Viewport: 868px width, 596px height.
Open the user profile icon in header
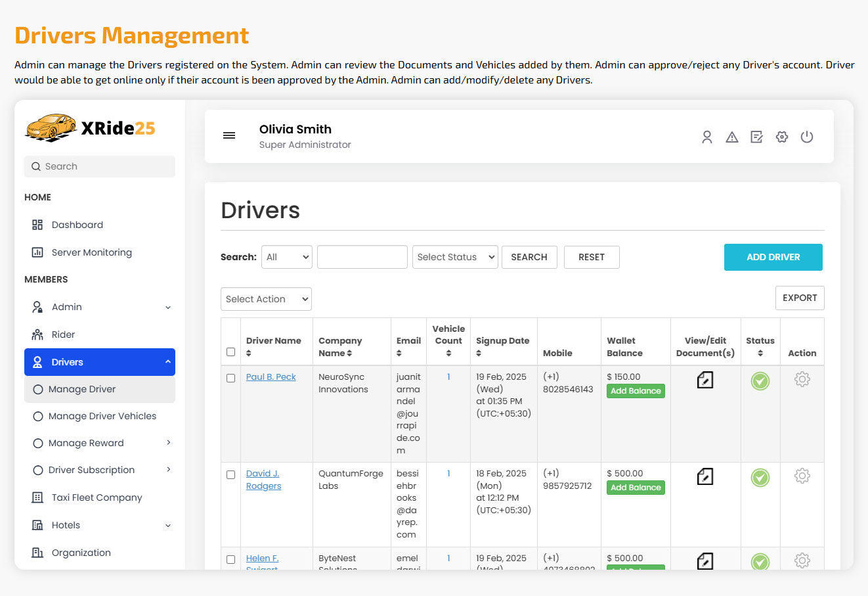[x=707, y=137]
